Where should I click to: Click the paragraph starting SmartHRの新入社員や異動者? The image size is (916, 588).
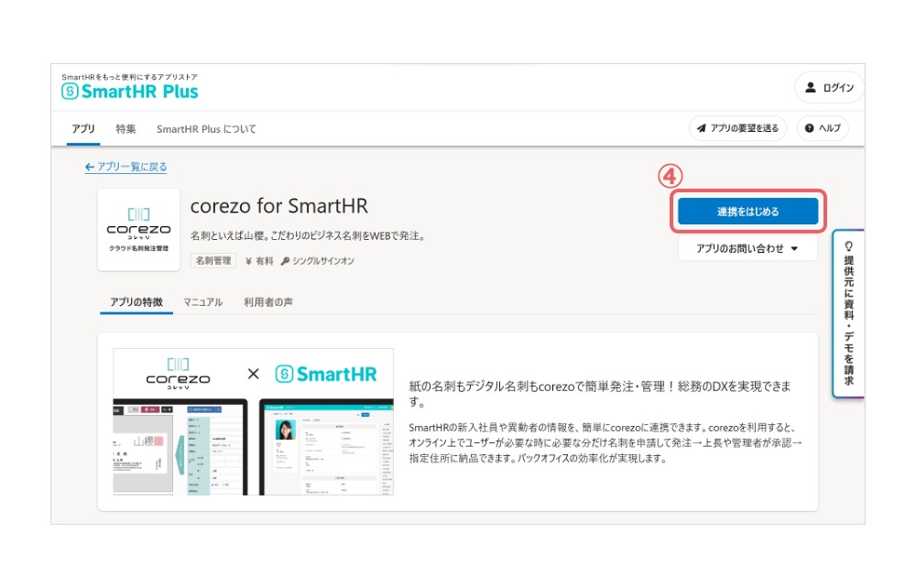pyautogui.click(x=605, y=442)
